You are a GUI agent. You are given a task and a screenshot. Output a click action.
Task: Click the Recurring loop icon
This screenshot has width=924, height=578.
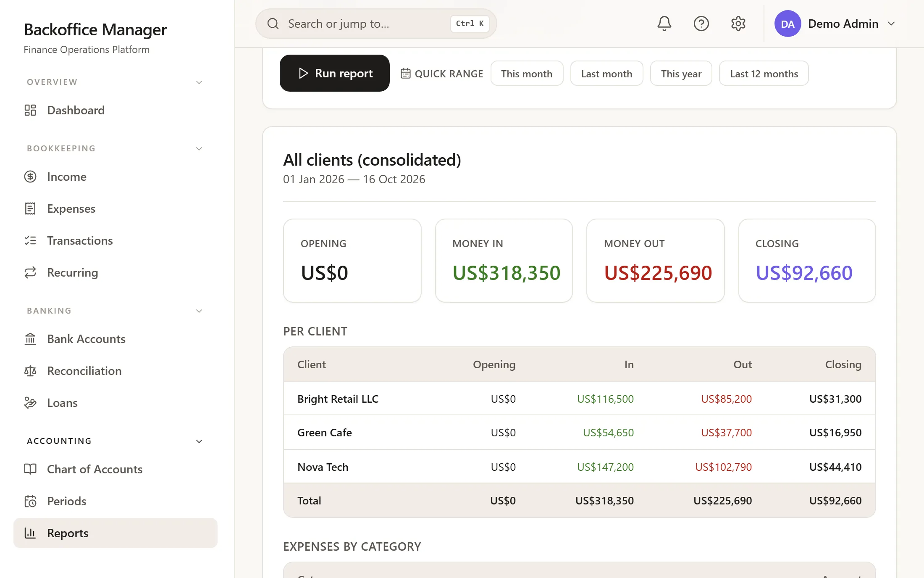[x=30, y=272]
